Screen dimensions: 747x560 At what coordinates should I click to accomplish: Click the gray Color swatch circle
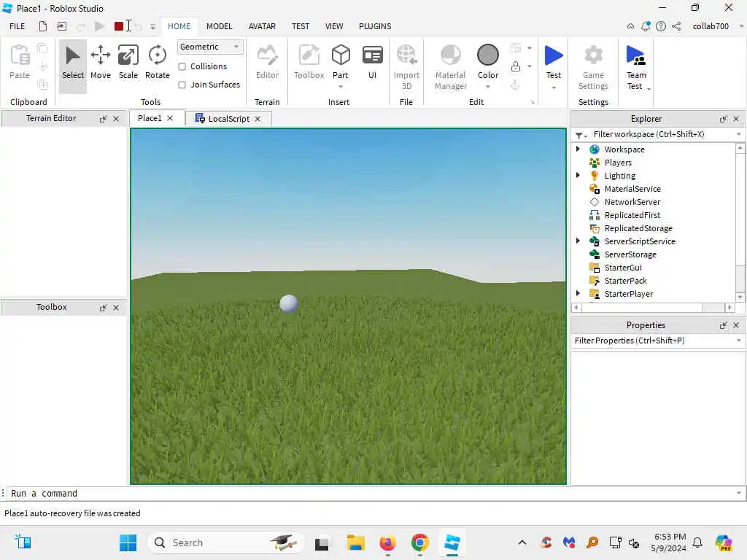[x=488, y=55]
